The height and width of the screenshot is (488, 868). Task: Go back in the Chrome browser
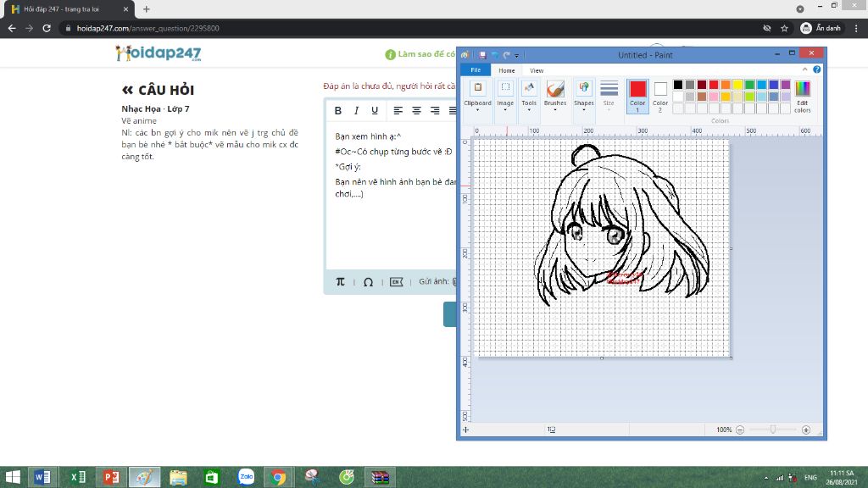click(12, 28)
